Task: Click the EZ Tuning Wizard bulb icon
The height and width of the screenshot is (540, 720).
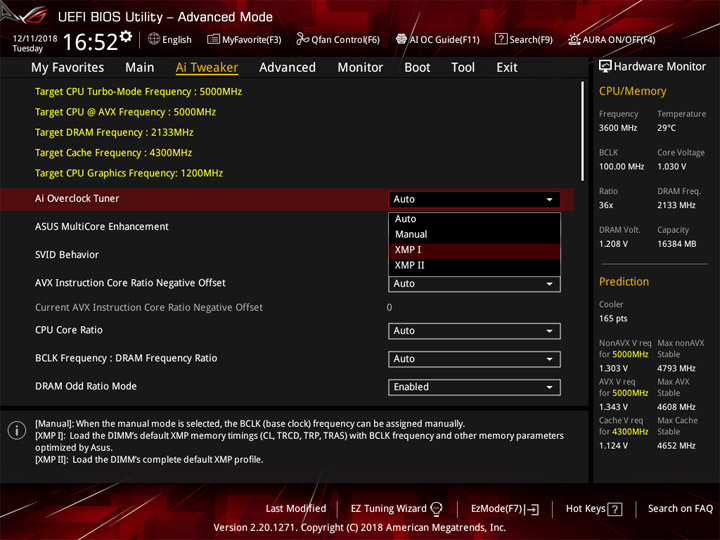Action: 436,509
